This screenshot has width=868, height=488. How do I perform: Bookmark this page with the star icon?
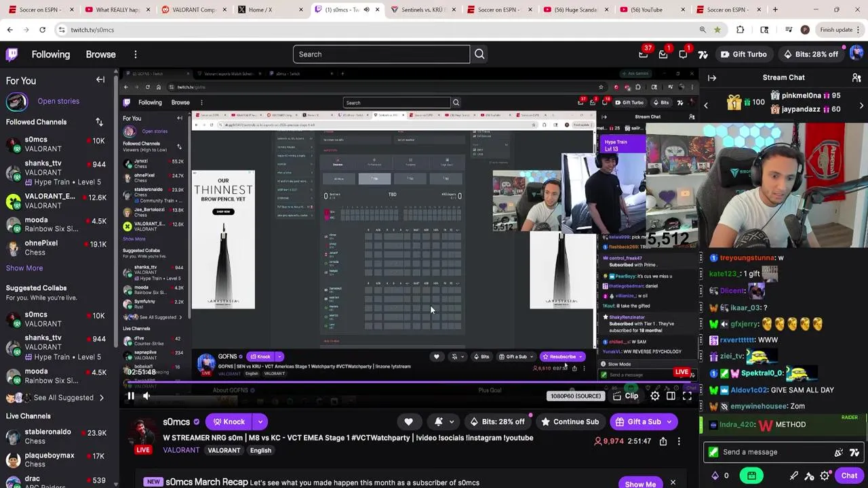(x=717, y=30)
